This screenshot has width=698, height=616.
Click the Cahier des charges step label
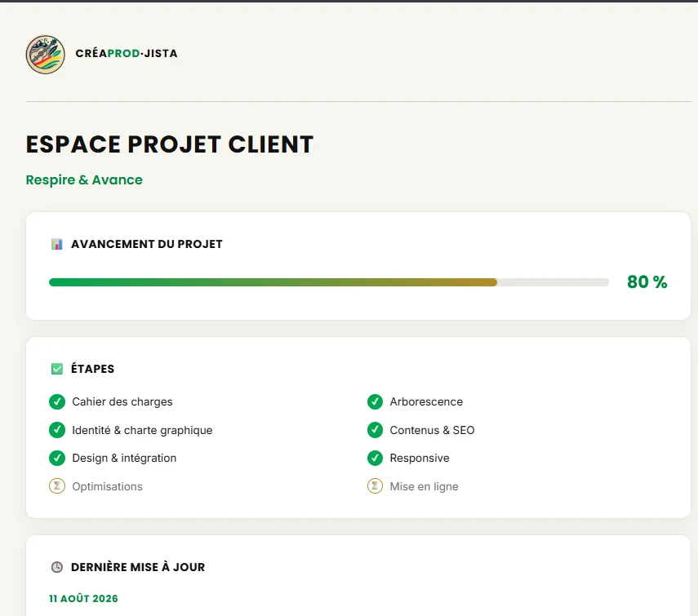(122, 401)
